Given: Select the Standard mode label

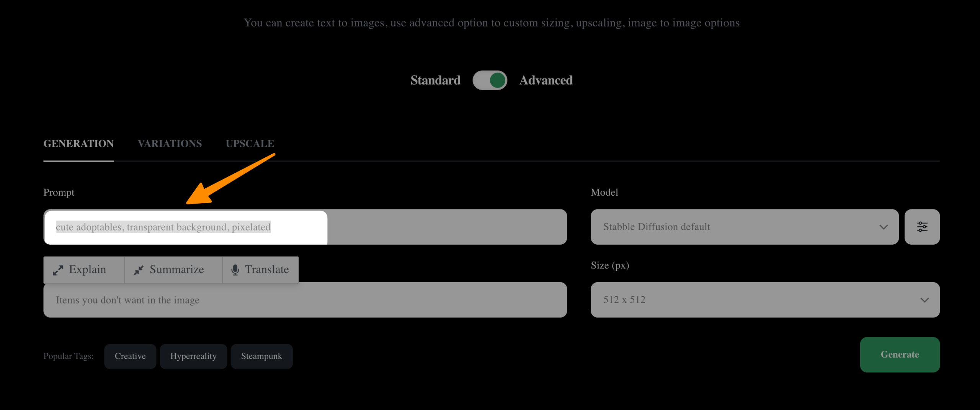Looking at the screenshot, I should click(x=435, y=80).
